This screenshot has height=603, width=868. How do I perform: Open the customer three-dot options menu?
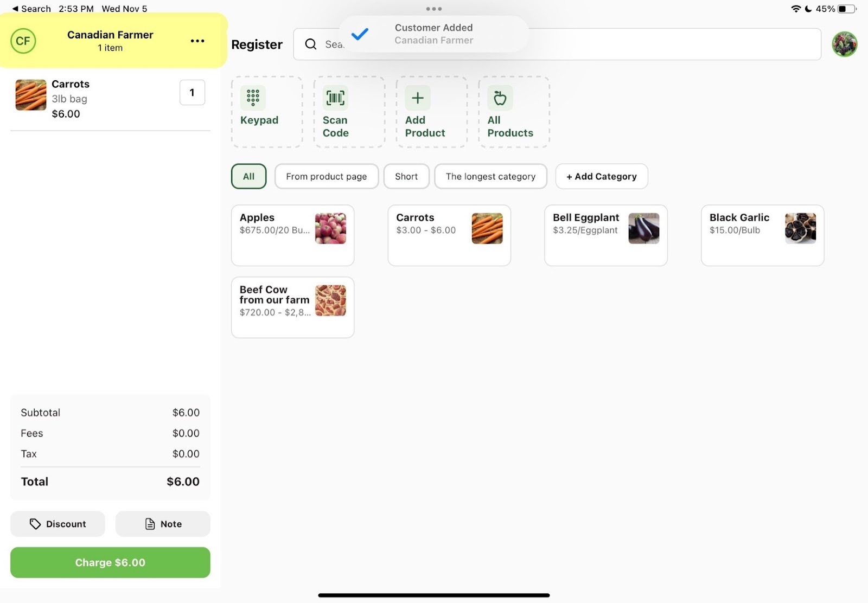coord(197,41)
